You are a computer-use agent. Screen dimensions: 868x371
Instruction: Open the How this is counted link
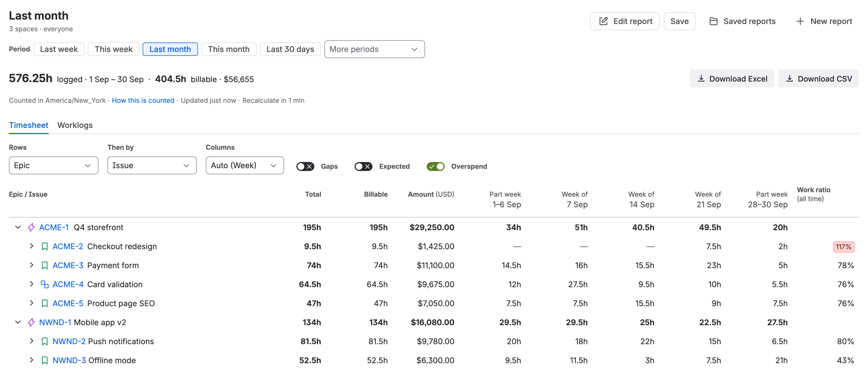pos(143,100)
